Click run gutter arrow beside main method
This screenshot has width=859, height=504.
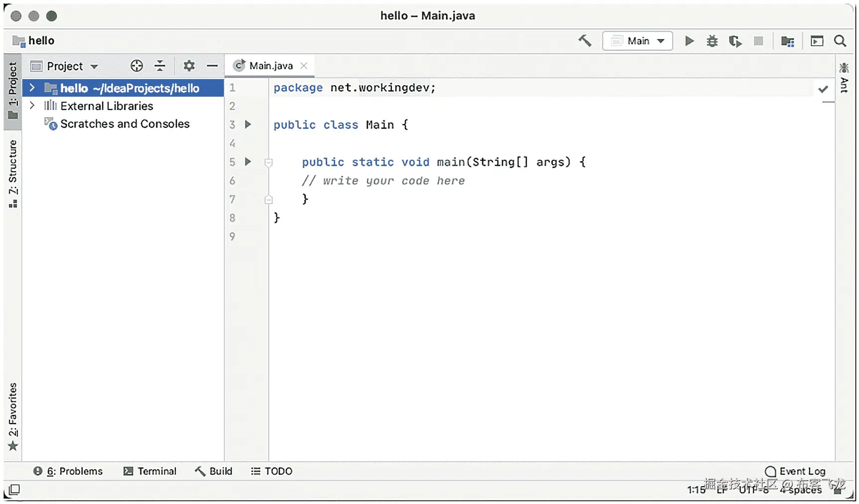click(x=248, y=162)
